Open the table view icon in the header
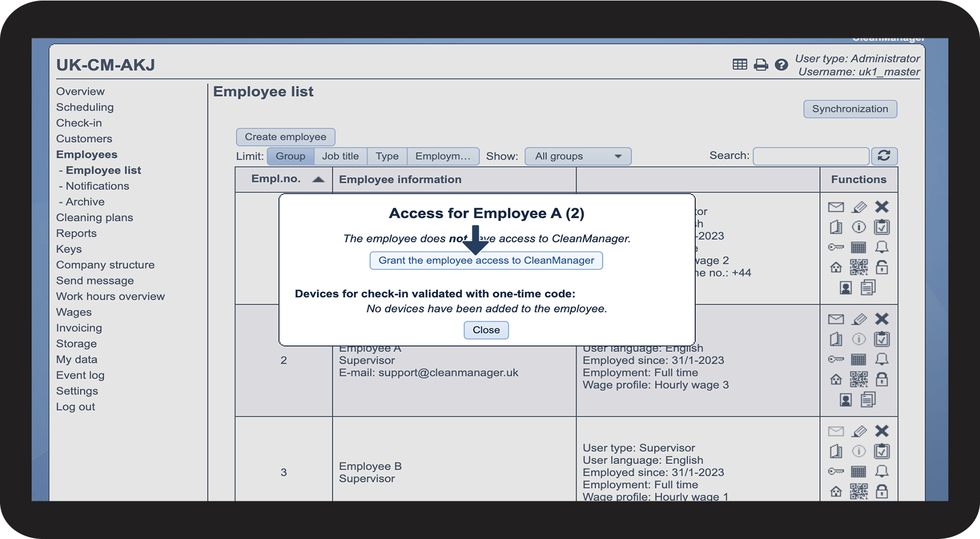 point(740,64)
